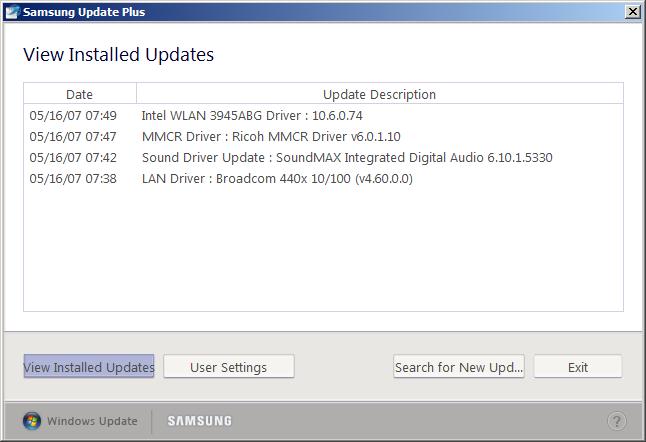Select the 05/16/07 07:38 date cell
The width and height of the screenshot is (646, 442).
(x=73, y=178)
